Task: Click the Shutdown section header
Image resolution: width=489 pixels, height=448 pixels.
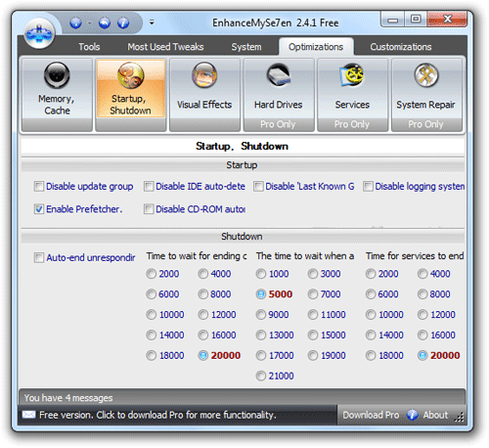Action: click(x=242, y=237)
